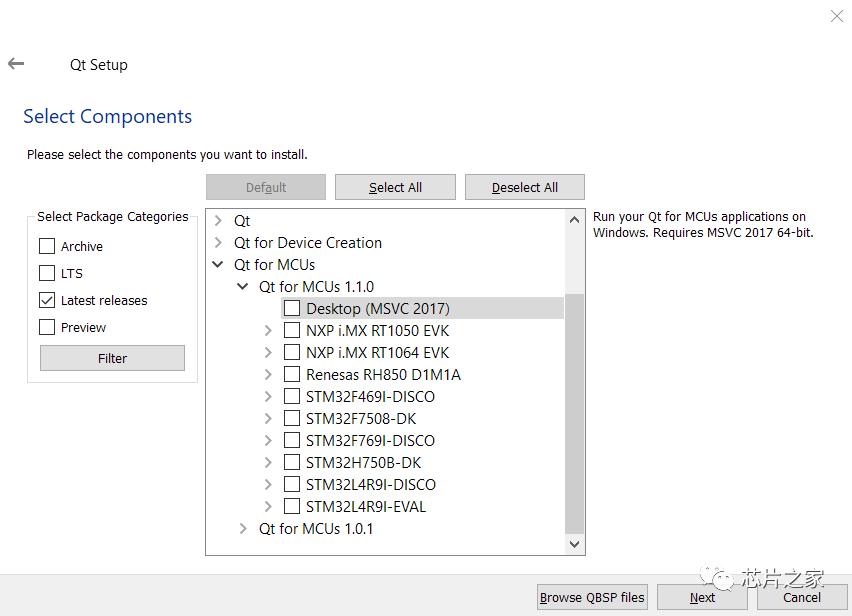Enable the LTS package category
852x616 pixels.
(46, 273)
